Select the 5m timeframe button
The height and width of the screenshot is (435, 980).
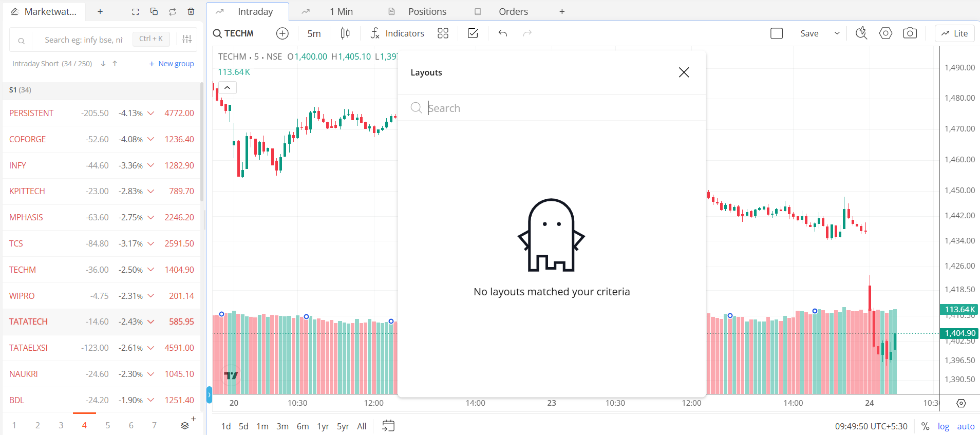click(x=314, y=33)
